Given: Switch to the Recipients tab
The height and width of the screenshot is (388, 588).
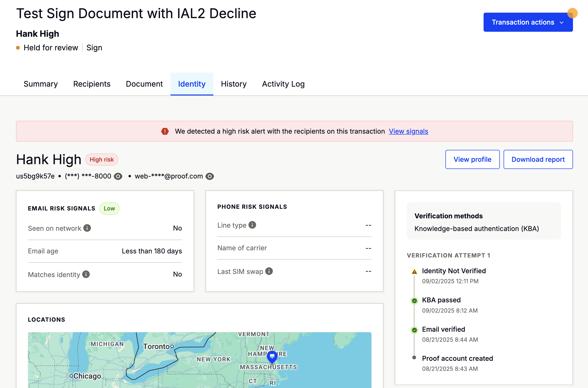Looking at the screenshot, I should (92, 84).
